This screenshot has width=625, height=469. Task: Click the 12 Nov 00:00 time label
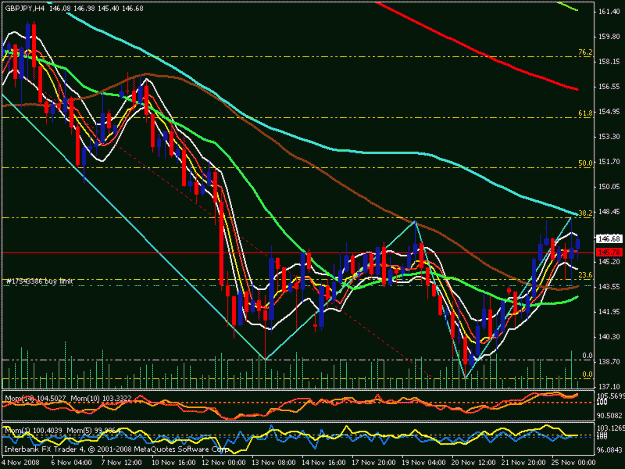point(223,463)
